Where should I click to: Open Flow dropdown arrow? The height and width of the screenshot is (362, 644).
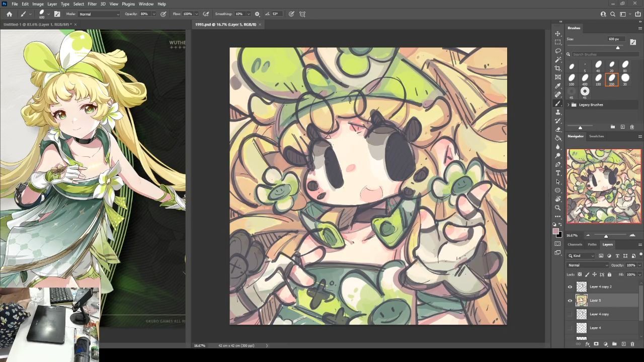point(196,14)
